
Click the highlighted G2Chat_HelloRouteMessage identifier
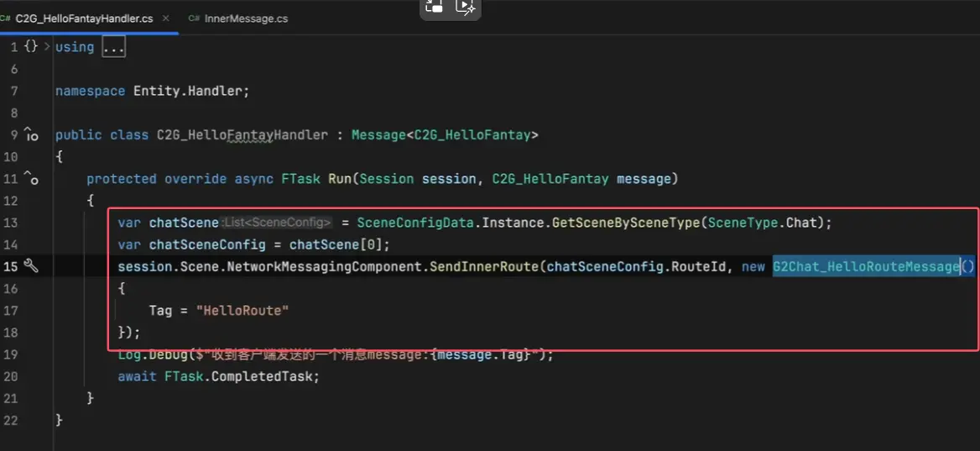pyautogui.click(x=866, y=267)
